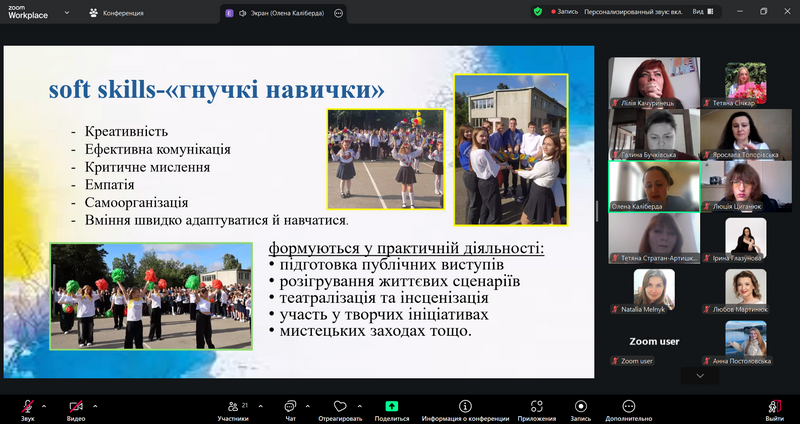Open the Дополнительно more options menu
The width and height of the screenshot is (800, 424).
[629, 406]
